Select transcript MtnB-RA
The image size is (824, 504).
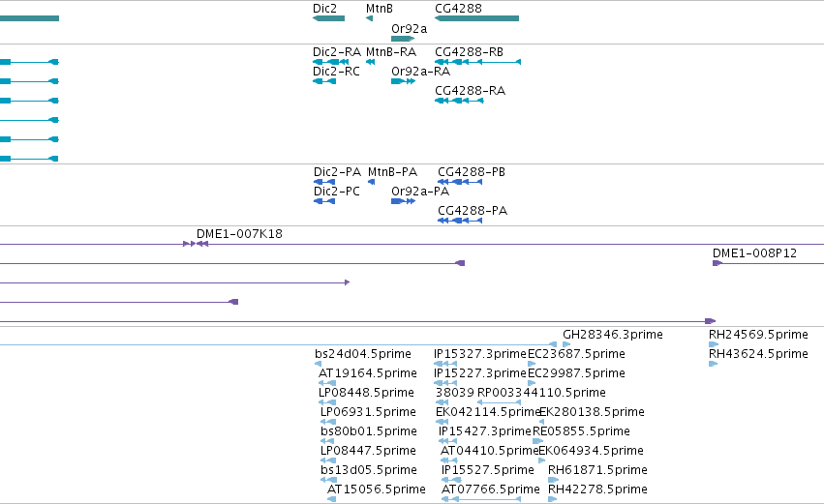coord(391,52)
